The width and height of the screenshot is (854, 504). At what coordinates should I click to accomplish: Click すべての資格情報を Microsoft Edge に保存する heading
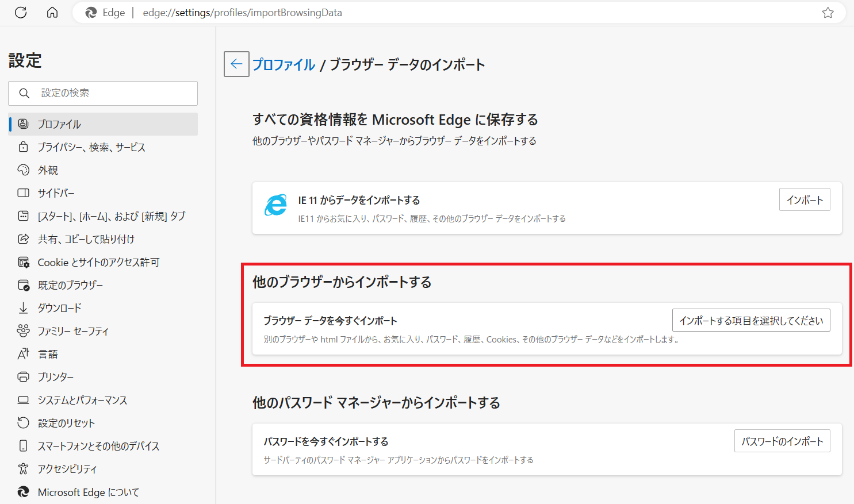(395, 120)
